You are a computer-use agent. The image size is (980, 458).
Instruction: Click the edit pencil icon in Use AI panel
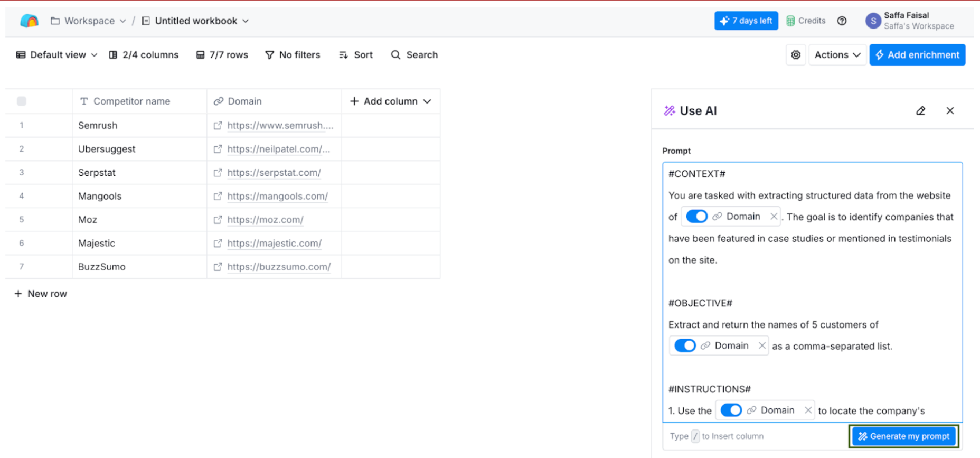coord(920,111)
